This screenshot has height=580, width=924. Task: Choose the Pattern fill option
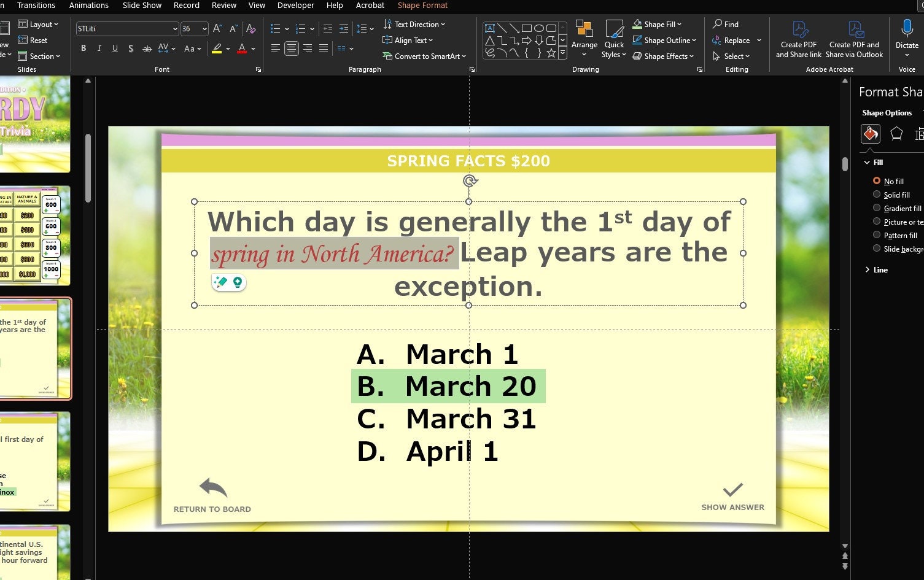pyautogui.click(x=877, y=234)
